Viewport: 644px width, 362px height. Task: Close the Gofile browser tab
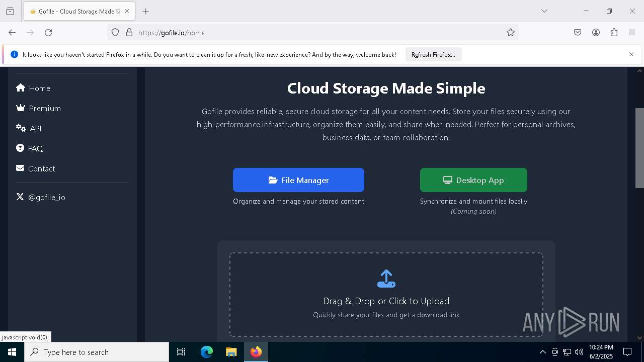pos(127,11)
